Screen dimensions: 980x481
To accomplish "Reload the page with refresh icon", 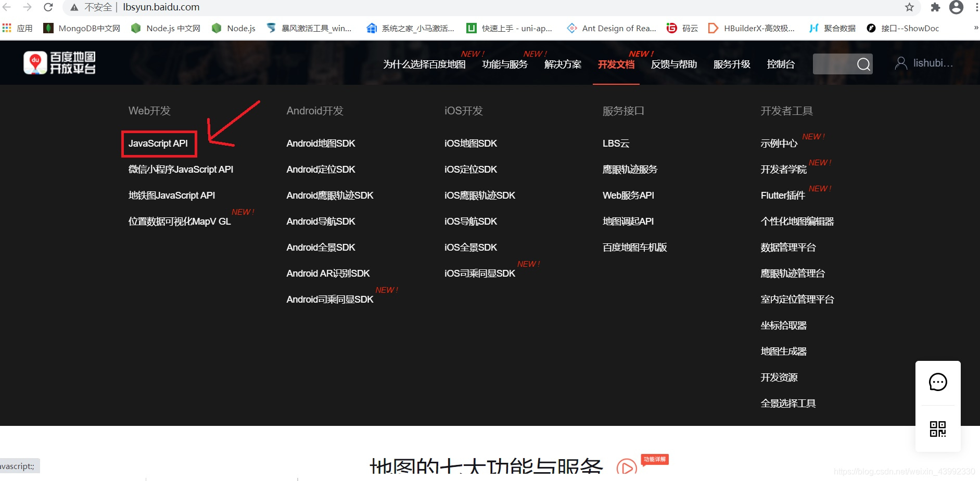I will [48, 7].
